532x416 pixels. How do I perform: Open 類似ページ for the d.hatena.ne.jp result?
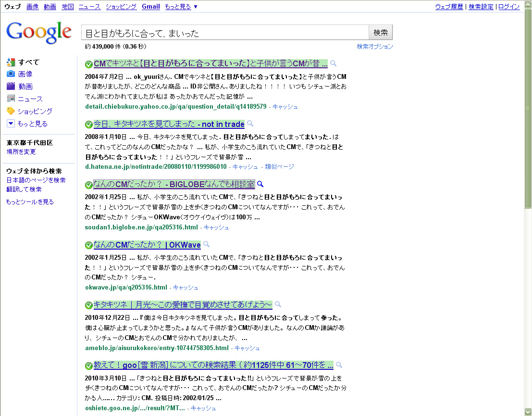280,167
